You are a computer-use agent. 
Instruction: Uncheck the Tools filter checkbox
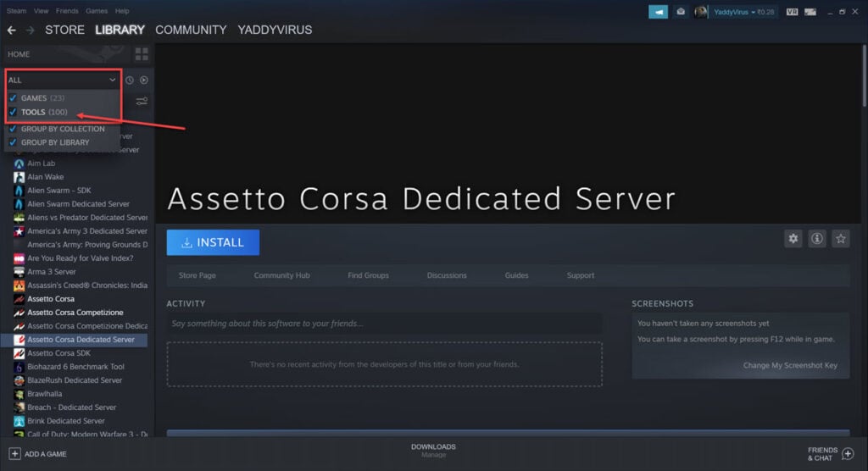(x=13, y=112)
